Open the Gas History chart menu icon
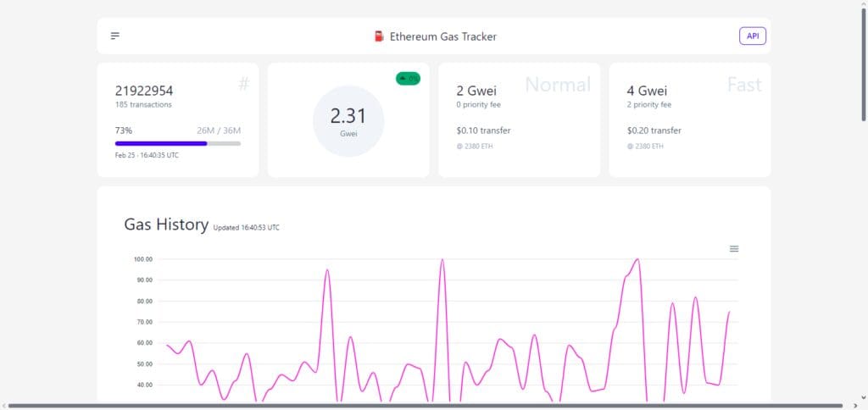The image size is (868, 410). tap(734, 249)
